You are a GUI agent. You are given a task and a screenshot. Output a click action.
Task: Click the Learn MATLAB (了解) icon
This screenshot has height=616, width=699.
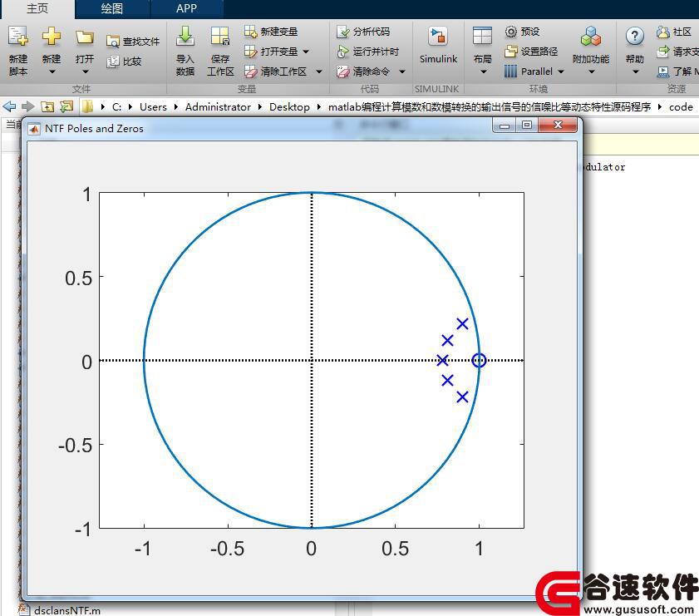tap(663, 71)
